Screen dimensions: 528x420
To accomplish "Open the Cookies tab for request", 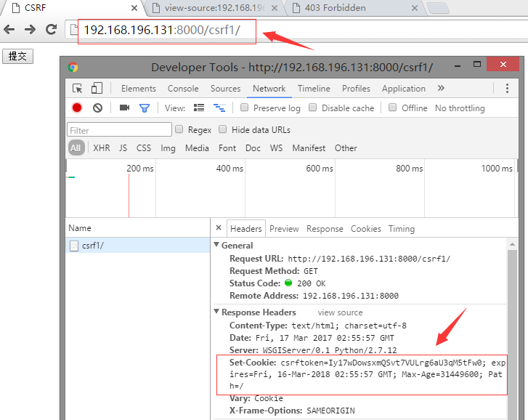I will [365, 228].
